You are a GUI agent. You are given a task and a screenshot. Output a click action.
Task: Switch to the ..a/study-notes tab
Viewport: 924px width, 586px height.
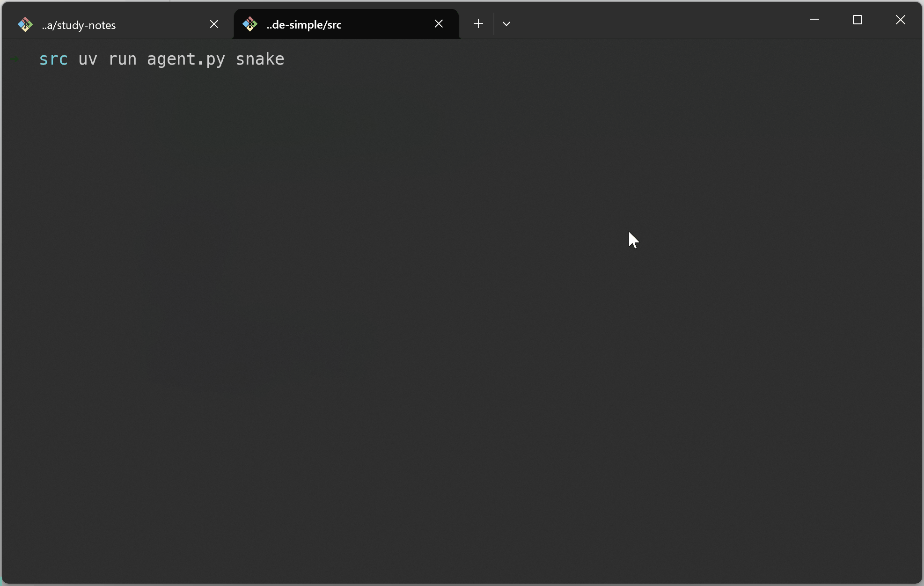tap(79, 25)
